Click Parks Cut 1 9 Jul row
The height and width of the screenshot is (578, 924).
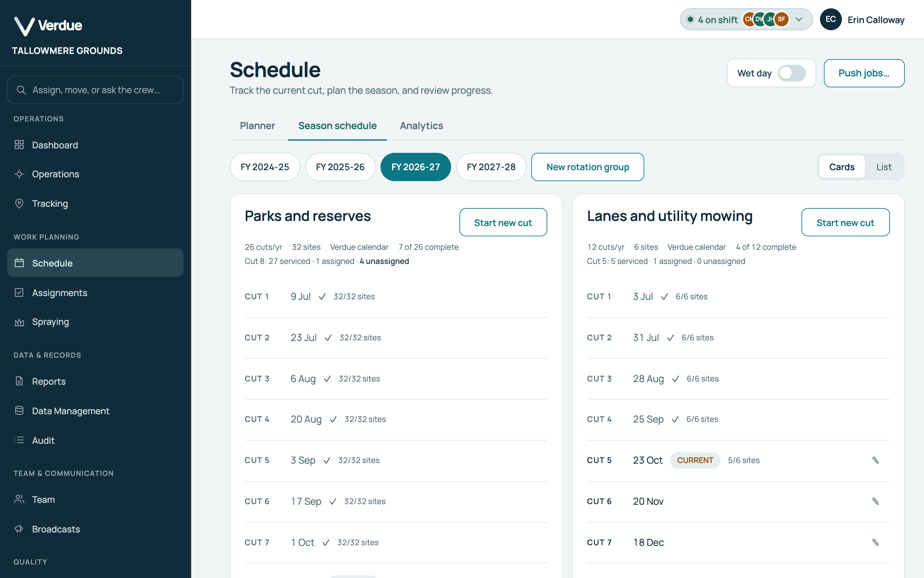coord(396,297)
